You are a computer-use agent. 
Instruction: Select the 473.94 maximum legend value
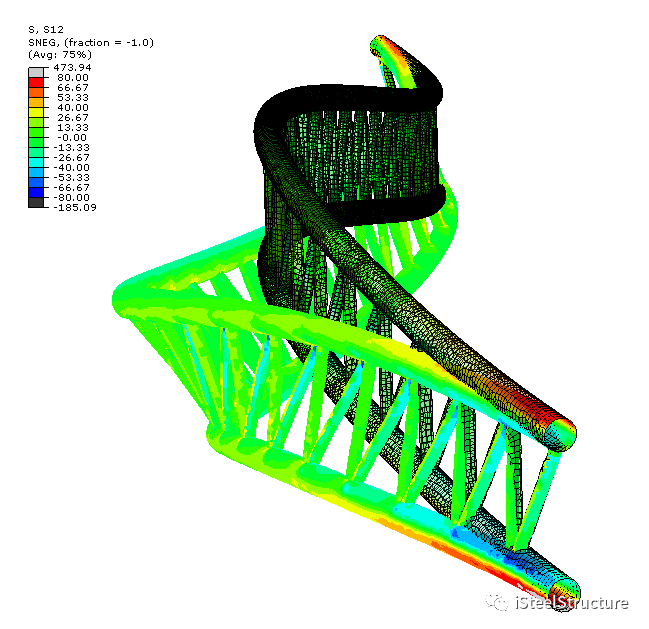pos(72,66)
